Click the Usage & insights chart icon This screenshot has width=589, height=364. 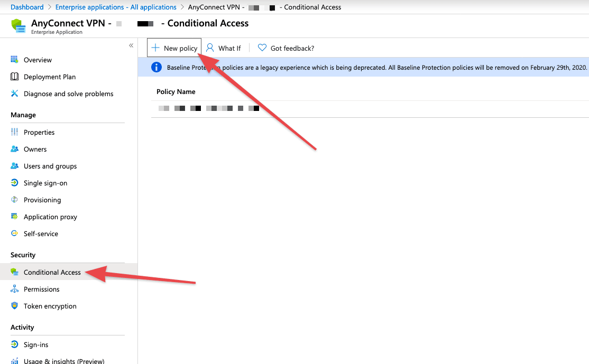point(14,361)
